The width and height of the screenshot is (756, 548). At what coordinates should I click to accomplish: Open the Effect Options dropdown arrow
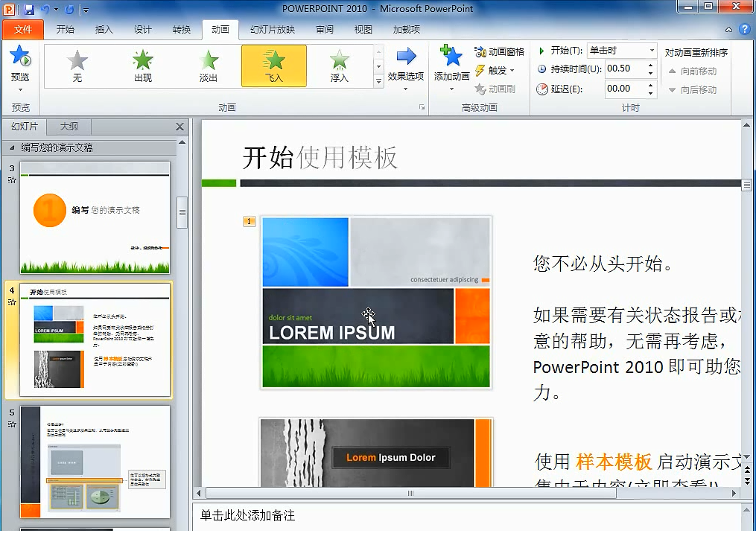point(405,89)
